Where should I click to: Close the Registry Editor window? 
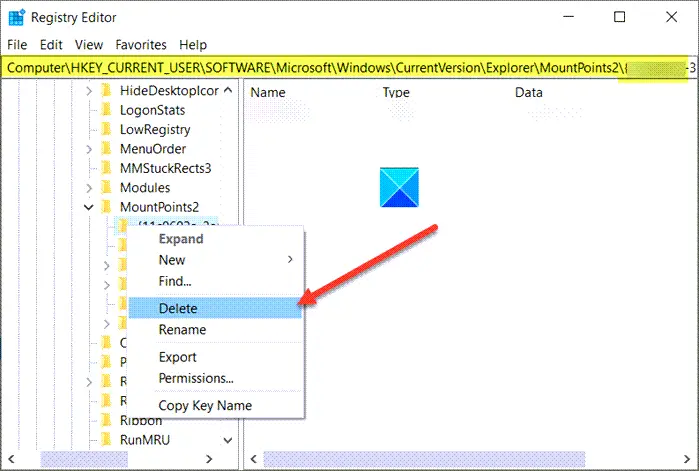671,17
